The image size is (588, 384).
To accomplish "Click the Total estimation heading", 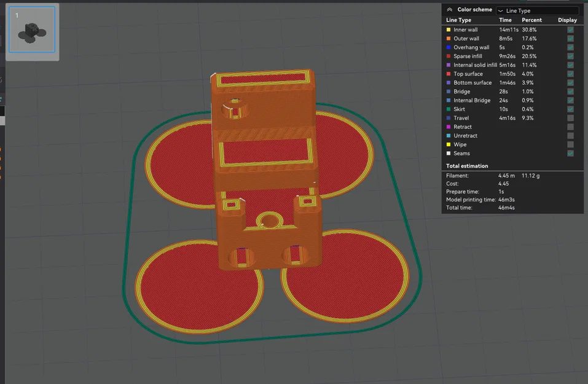I will coord(467,166).
